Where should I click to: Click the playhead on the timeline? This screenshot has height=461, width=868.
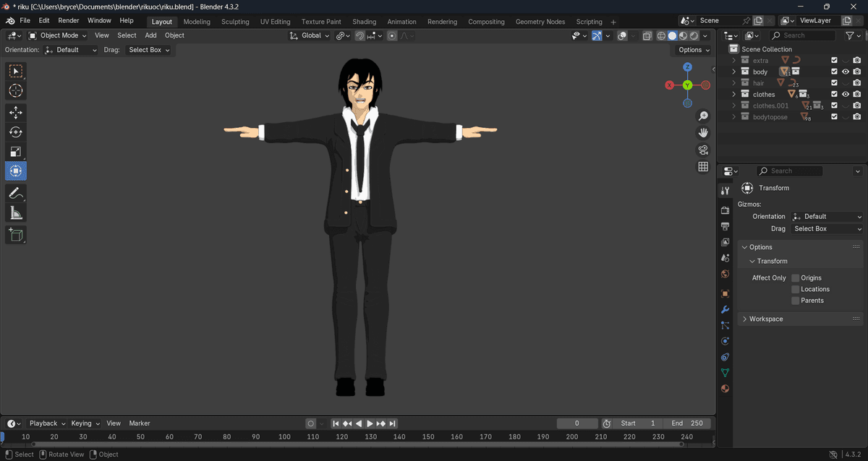coord(2,436)
